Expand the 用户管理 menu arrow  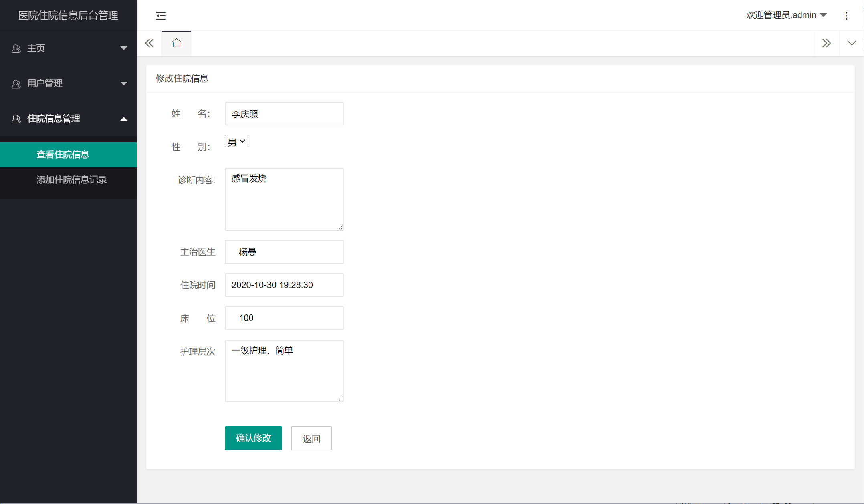point(124,84)
